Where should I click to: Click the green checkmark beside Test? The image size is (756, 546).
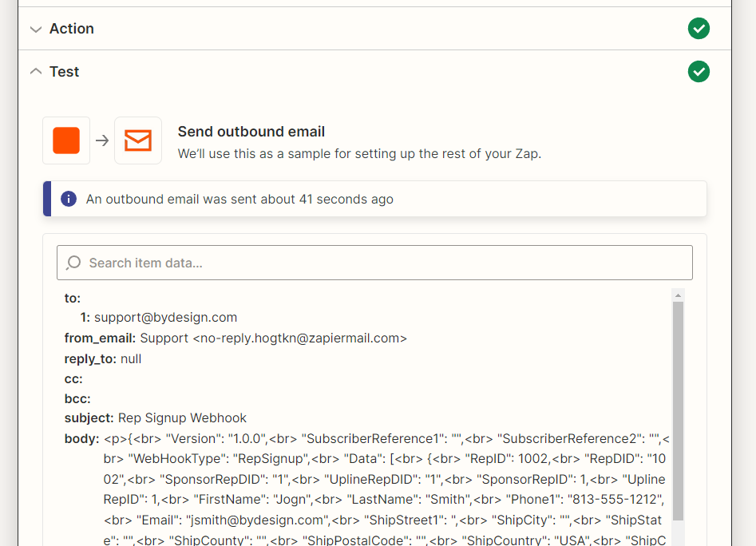699,72
